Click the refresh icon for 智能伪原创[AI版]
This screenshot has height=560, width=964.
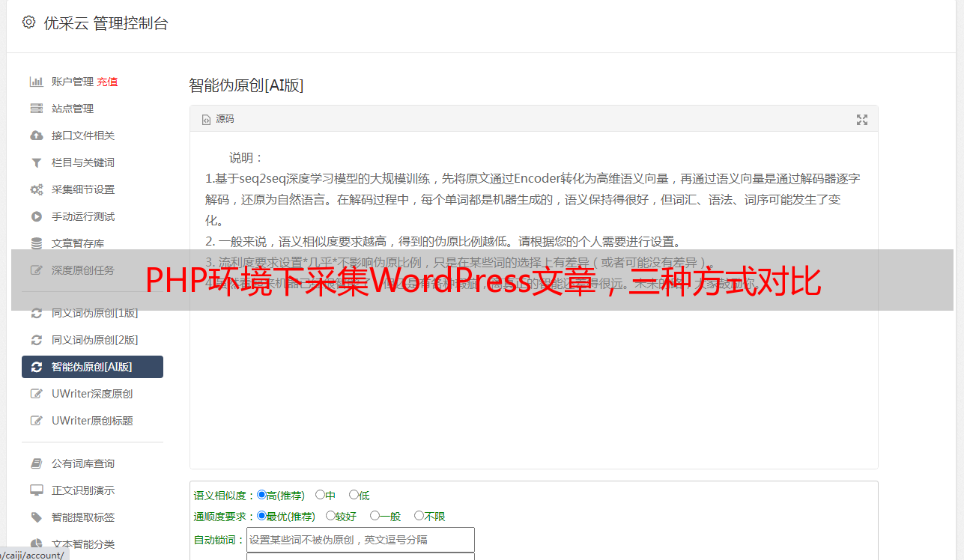tap(36, 367)
